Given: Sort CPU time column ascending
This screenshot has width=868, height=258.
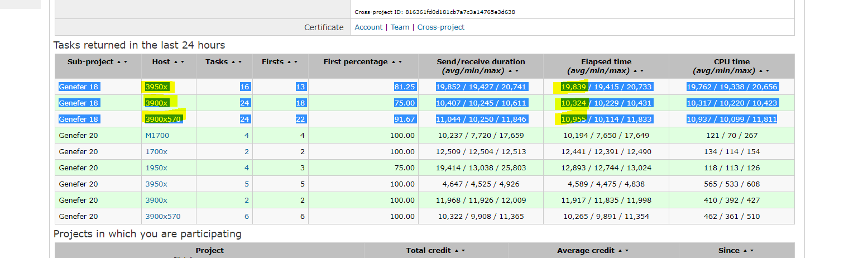Looking at the screenshot, I should pyautogui.click(x=760, y=71).
